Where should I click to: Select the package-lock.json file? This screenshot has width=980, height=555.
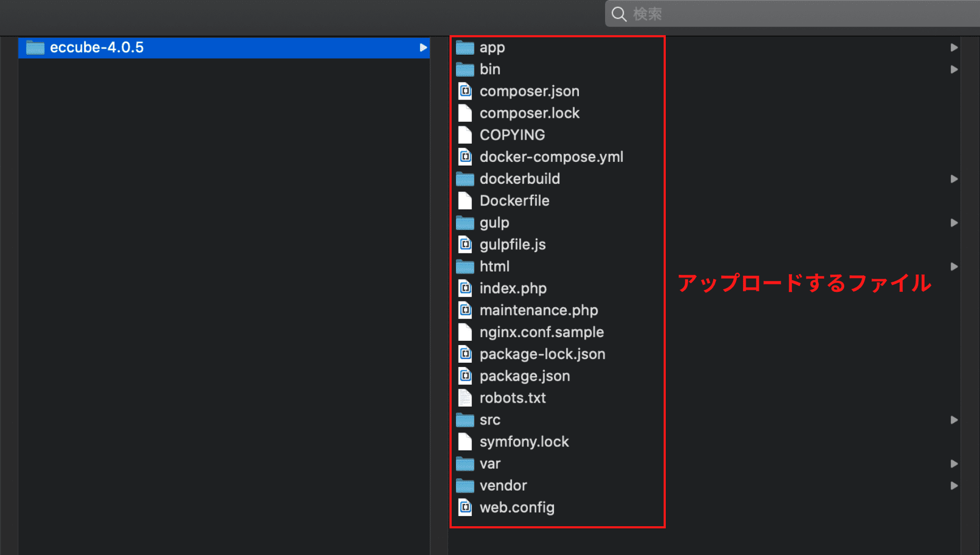point(542,354)
